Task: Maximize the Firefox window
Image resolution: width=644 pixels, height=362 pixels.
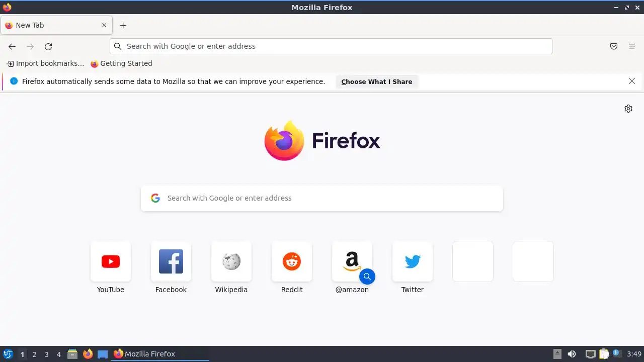Action: click(x=627, y=8)
